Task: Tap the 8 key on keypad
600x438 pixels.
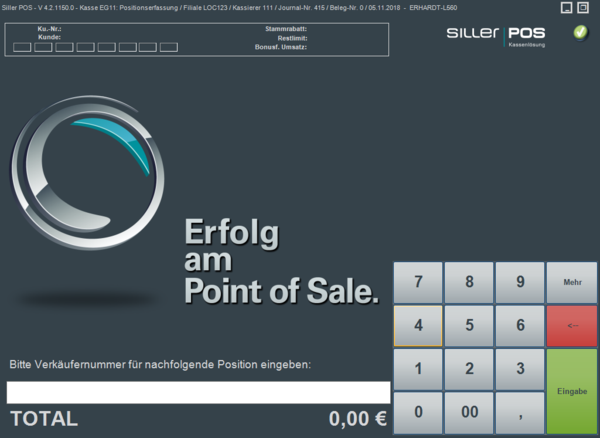Action: pos(469,282)
